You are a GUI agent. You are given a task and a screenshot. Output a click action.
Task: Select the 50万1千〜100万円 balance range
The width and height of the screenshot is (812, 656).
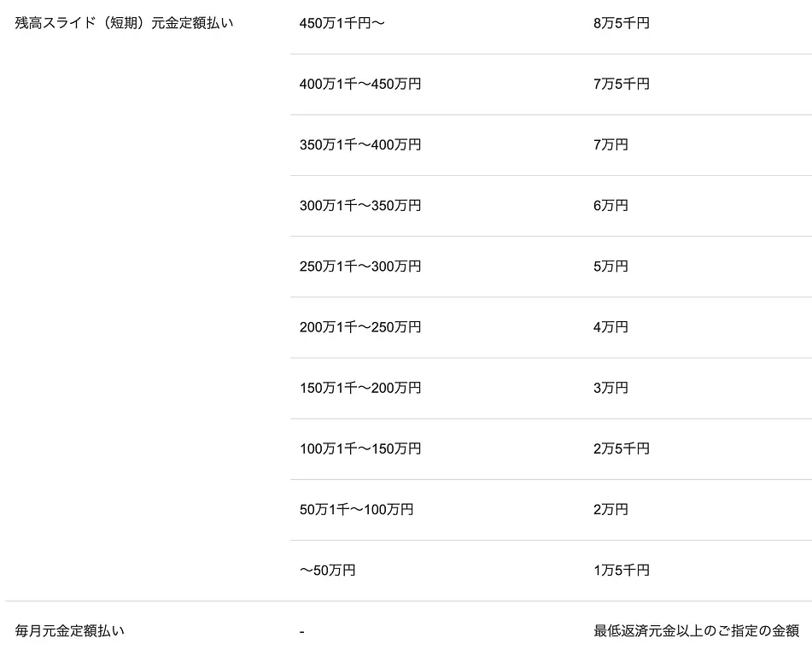pos(356,509)
